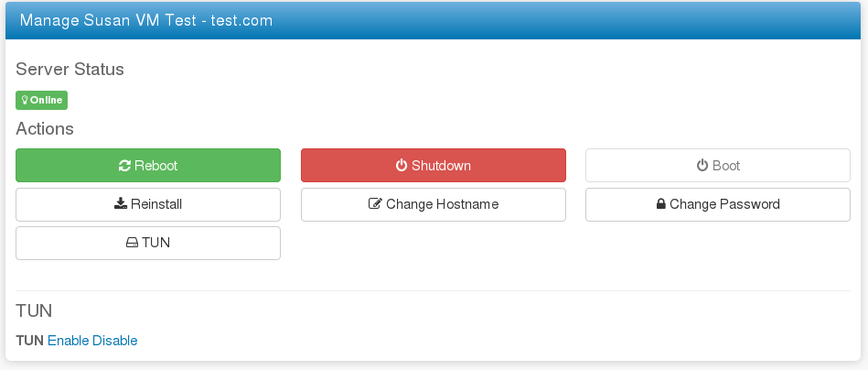Viewport: 868px width, 370px height.
Task: Click the power icon beside Boot
Action: [x=702, y=165]
